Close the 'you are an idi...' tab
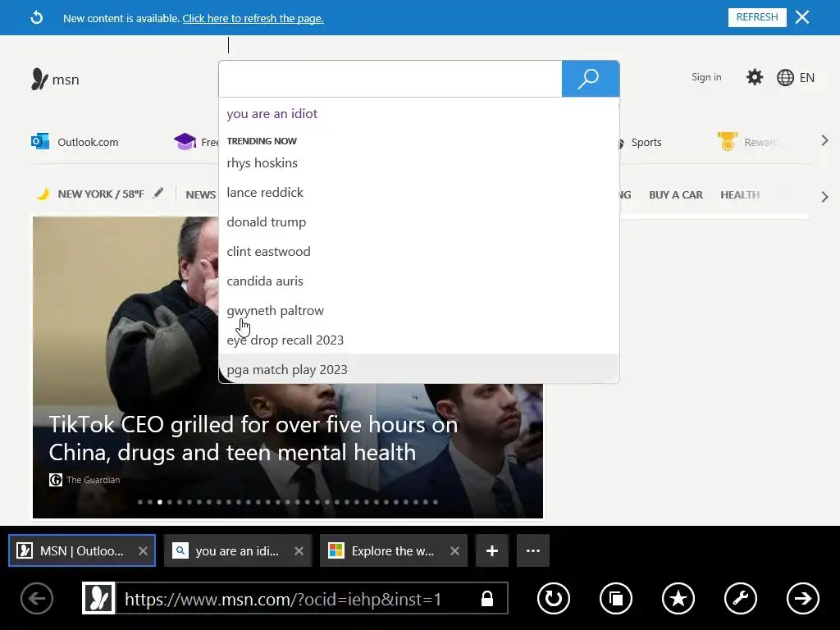This screenshot has height=630, width=840. [299, 550]
